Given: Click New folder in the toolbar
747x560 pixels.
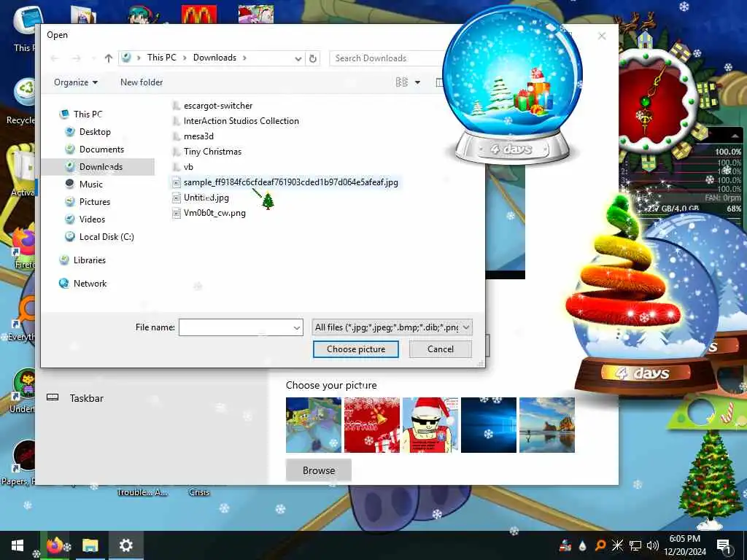Looking at the screenshot, I should 142,82.
